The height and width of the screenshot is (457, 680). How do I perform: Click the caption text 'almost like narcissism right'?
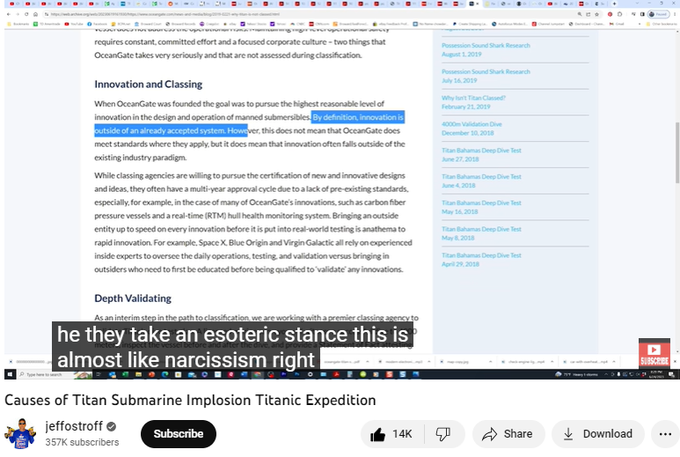[x=186, y=360]
